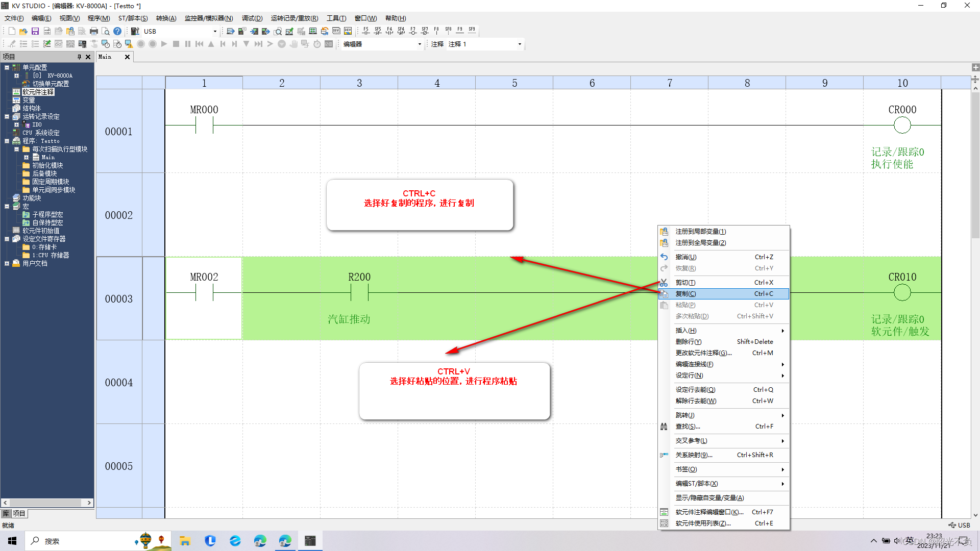980x551 pixels.
Task: Choose 剪切(T) from context menu
Action: click(x=724, y=283)
